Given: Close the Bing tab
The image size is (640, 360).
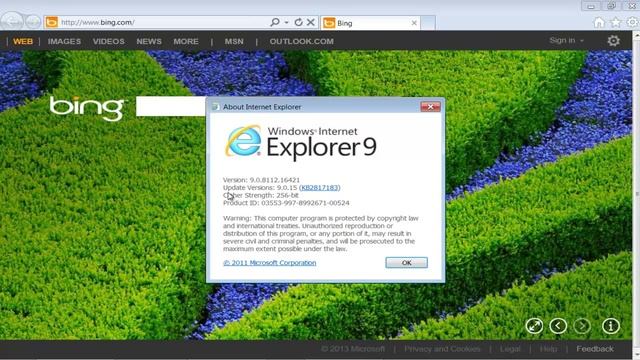Looking at the screenshot, I should 414,23.
